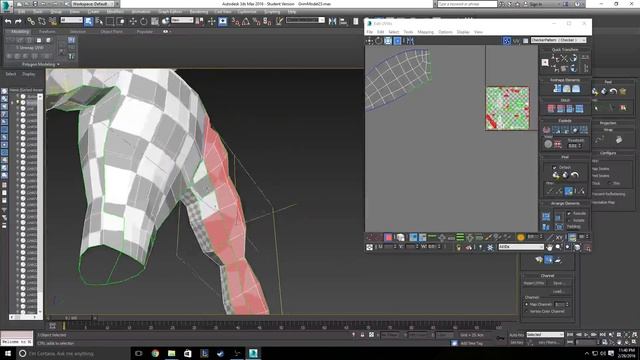Toggle soft selection orange icon in UV editor
This screenshot has width=640, height=360.
point(521,237)
